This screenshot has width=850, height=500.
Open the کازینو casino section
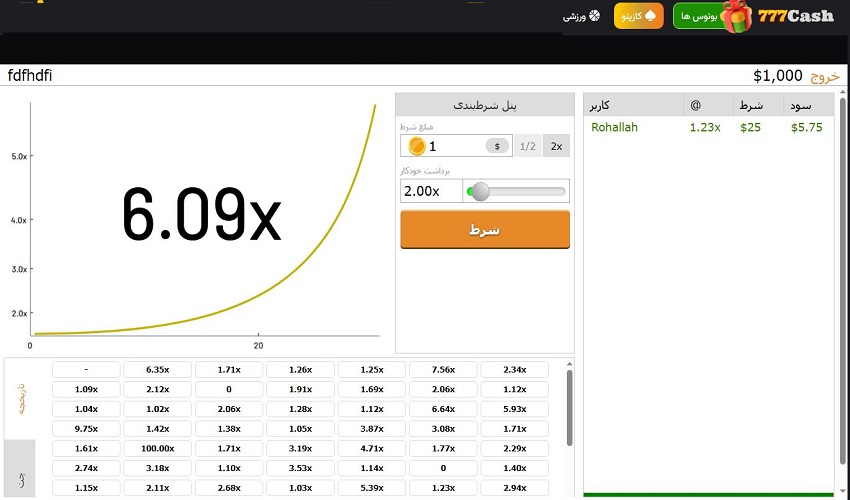point(639,16)
